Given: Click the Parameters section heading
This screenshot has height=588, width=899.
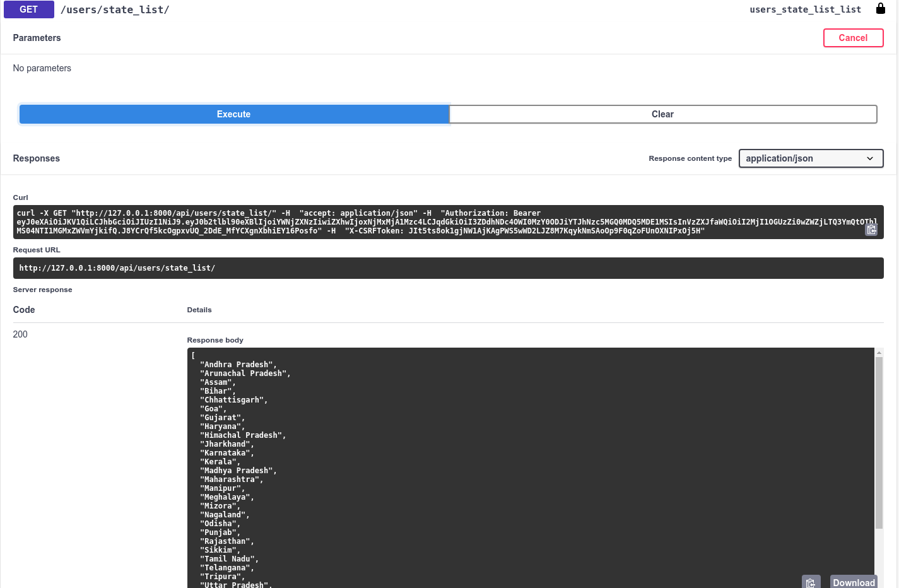Looking at the screenshot, I should click(37, 38).
